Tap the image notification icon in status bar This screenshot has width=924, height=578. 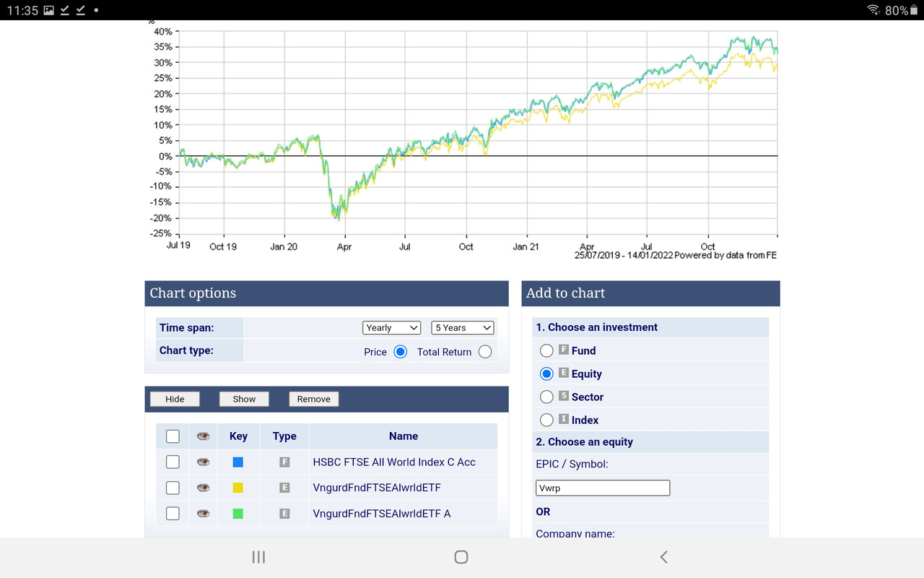coord(49,10)
